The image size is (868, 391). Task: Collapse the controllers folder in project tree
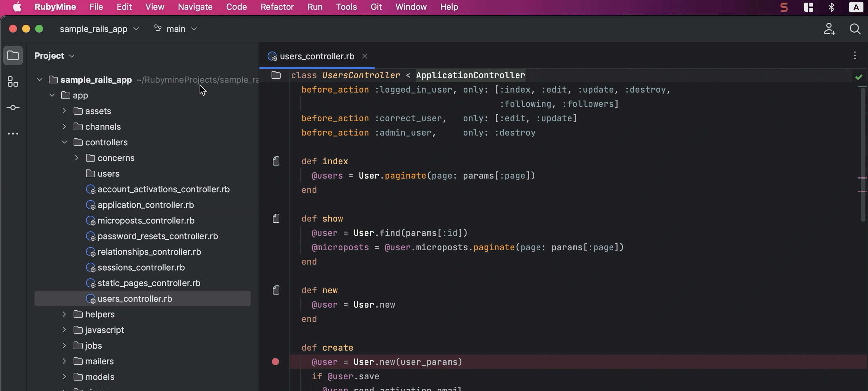tap(64, 142)
